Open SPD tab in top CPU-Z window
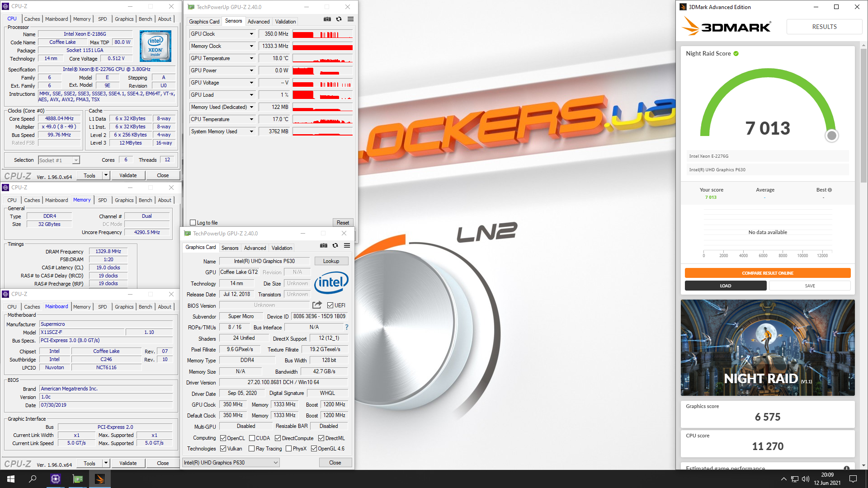The height and width of the screenshot is (488, 868). (x=103, y=19)
